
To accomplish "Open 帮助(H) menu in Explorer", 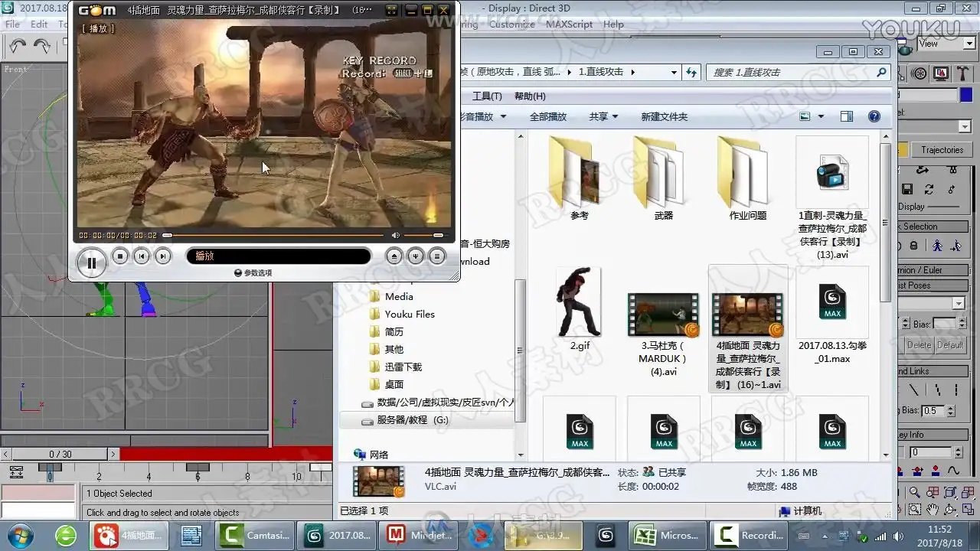I will point(530,96).
